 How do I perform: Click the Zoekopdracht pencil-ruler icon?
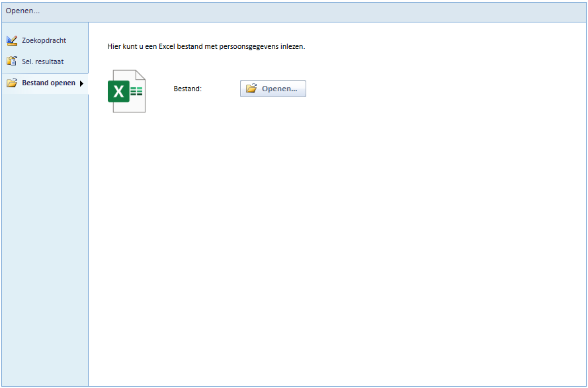tap(12, 40)
